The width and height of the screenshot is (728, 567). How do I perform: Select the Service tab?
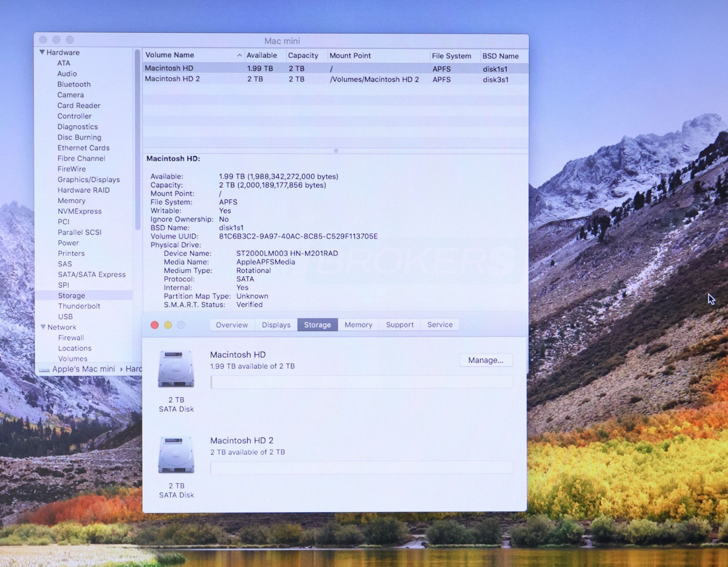pos(440,325)
